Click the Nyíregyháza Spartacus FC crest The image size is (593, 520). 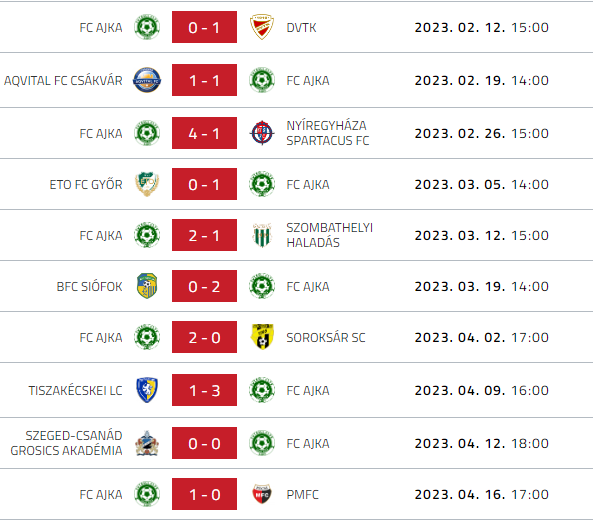(x=262, y=133)
